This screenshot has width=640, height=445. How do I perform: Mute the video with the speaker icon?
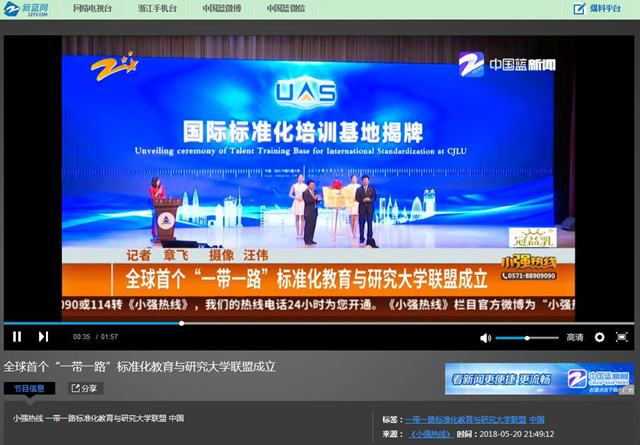click(x=486, y=338)
